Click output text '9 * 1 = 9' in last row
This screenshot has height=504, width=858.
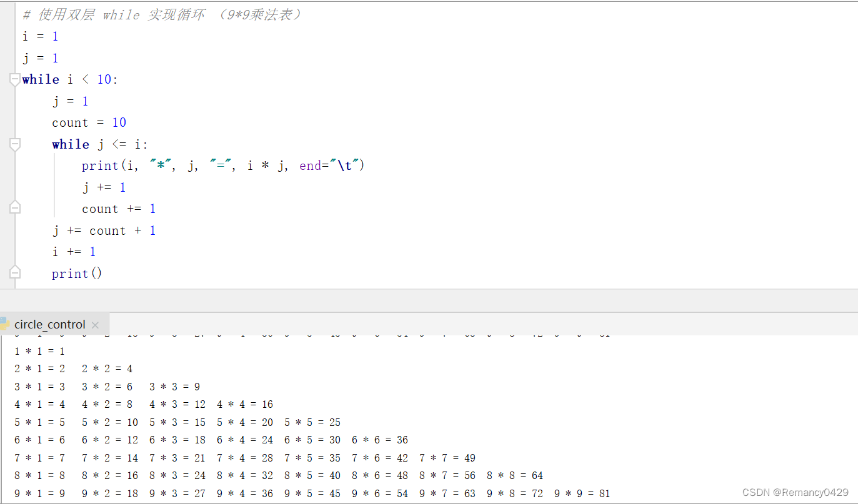39,493
